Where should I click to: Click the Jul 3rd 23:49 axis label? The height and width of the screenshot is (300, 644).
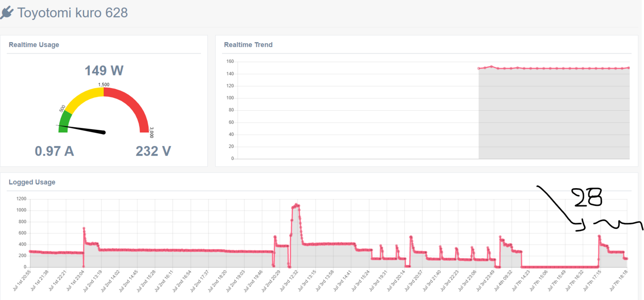485,280
